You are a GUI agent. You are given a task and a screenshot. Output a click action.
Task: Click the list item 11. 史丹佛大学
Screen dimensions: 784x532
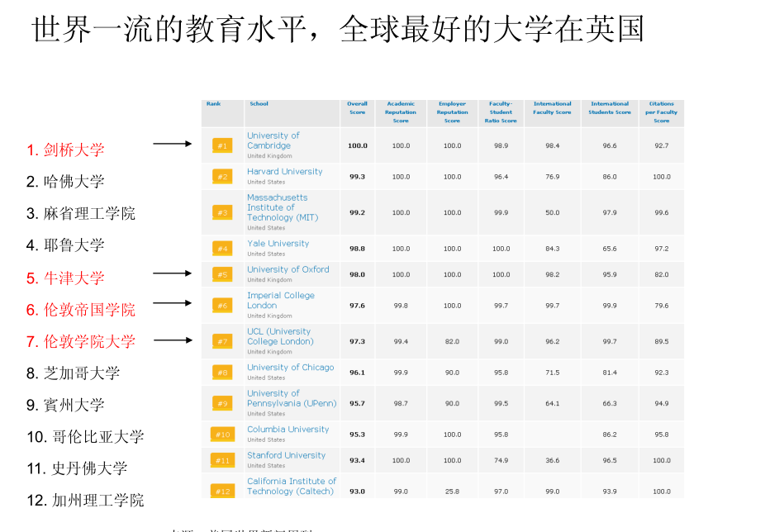[77, 468]
